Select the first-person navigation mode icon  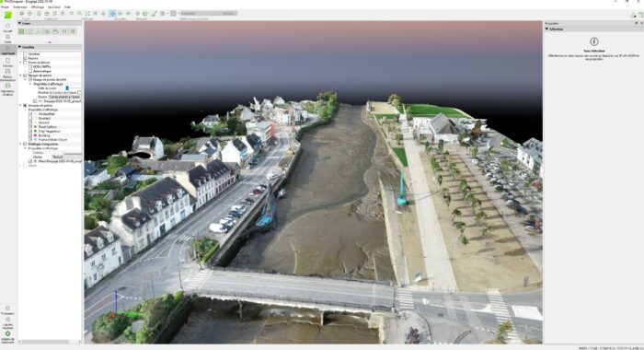128,13
